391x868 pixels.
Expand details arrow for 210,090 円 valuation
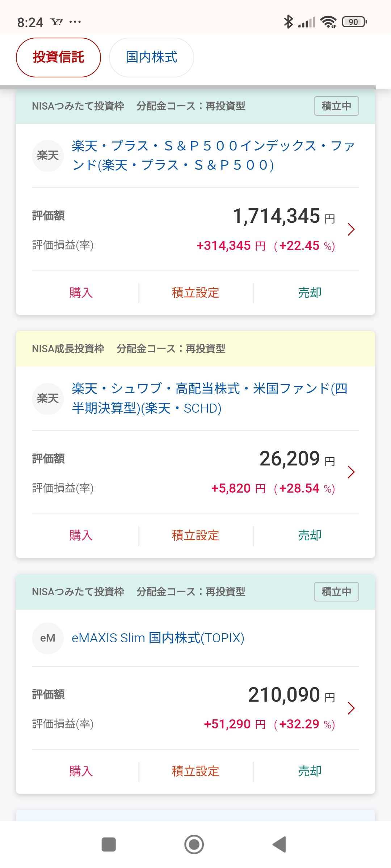351,708
